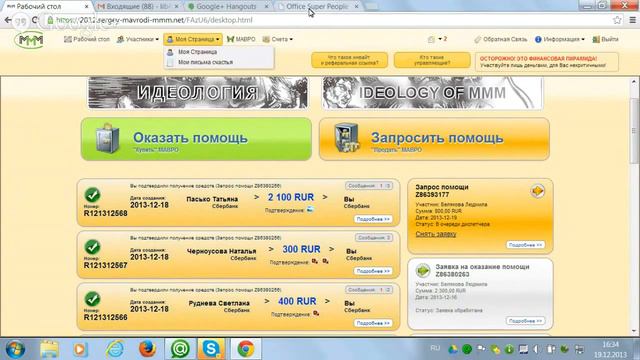640x360 pixels.
Task: Open the МАВРО menu item
Action: [241, 39]
